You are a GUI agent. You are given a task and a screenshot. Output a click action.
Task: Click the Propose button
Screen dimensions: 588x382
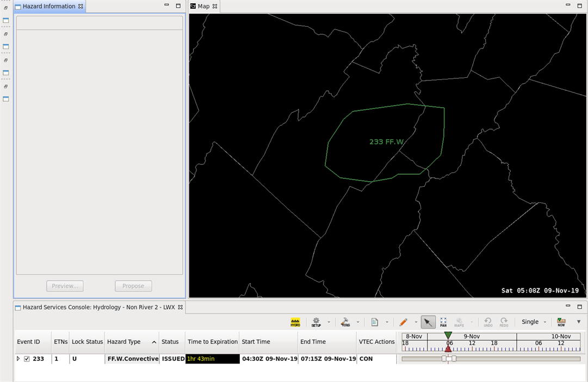pyautogui.click(x=133, y=286)
